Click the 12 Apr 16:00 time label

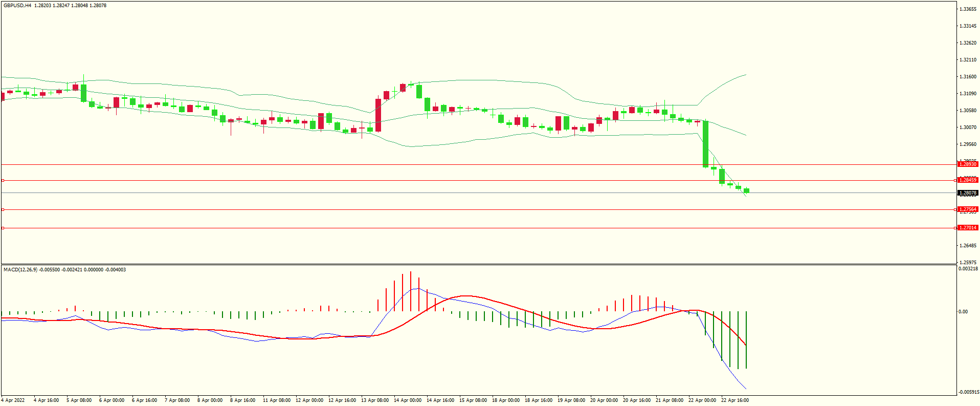(342, 400)
